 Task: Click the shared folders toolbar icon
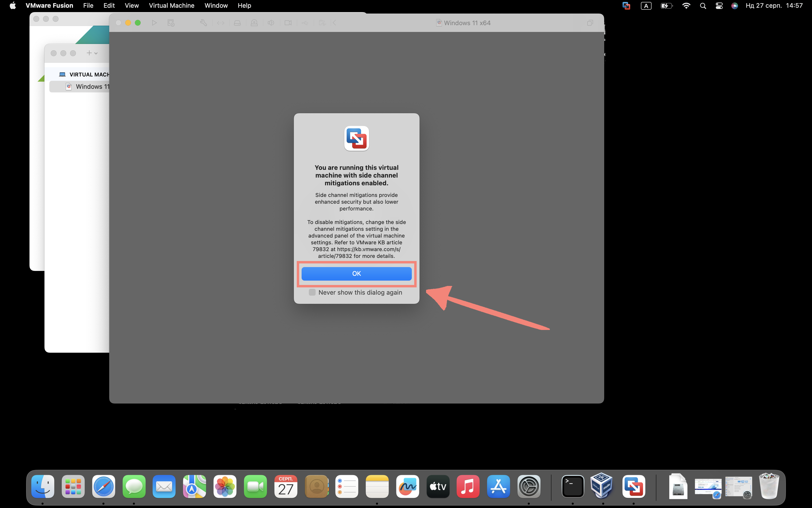pyautogui.click(x=322, y=23)
